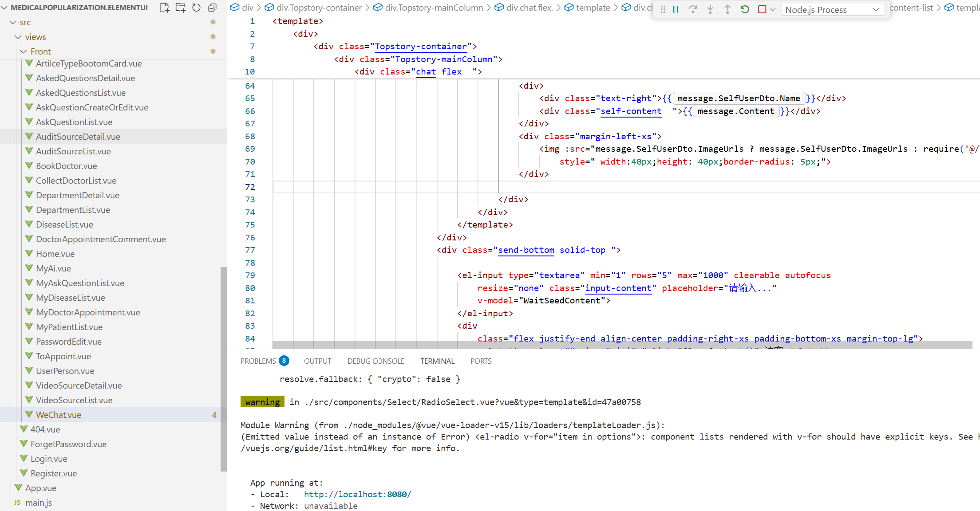Open http://localhost:8080/ link in terminal
Screen dimensions: 980x511
coord(357,494)
